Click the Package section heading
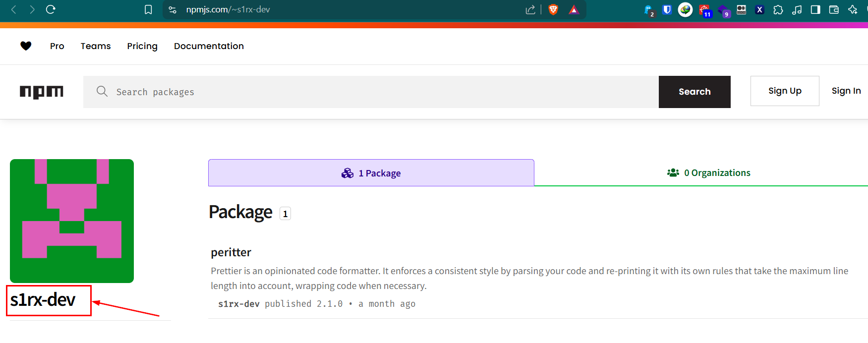Screen dimensions: 868x343 [240, 212]
